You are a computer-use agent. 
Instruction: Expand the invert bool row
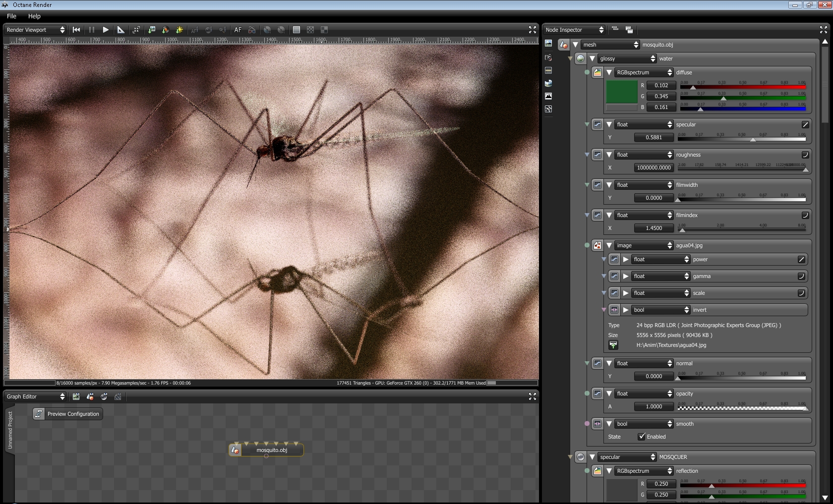click(626, 310)
